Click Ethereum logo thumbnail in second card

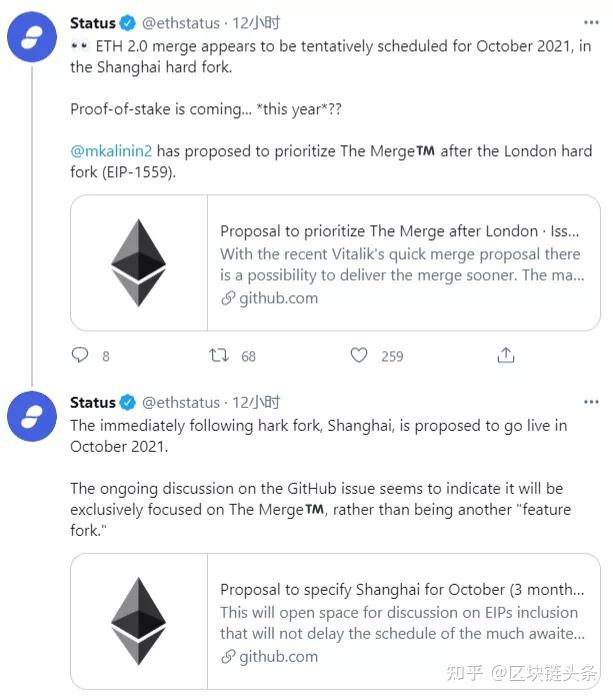click(139, 622)
